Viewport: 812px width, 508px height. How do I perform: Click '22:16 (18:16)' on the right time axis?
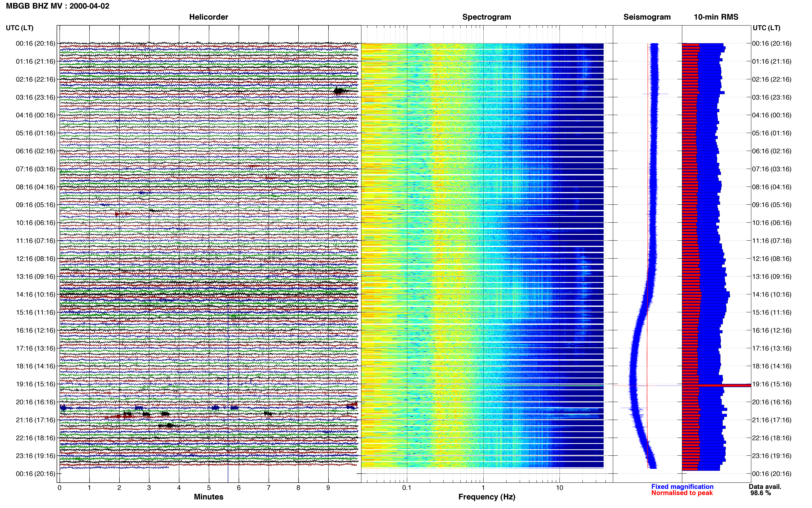(x=772, y=438)
